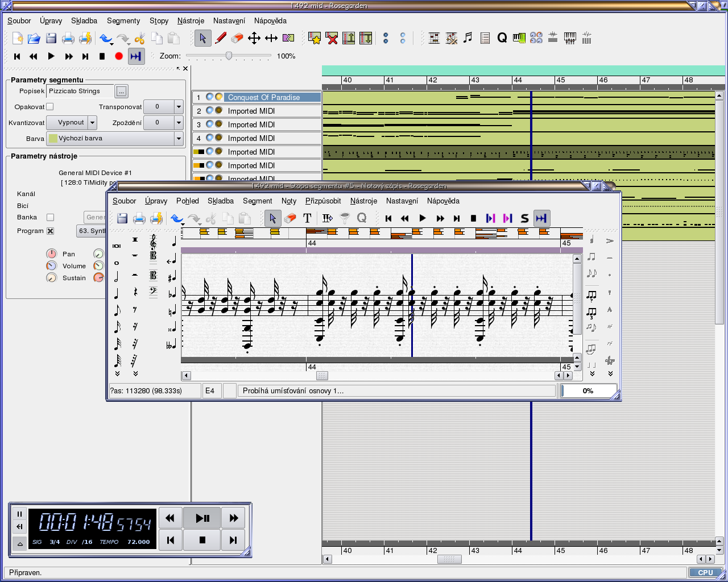728x582 pixels.
Task: Click record button in main toolbar
Action: 119,56
